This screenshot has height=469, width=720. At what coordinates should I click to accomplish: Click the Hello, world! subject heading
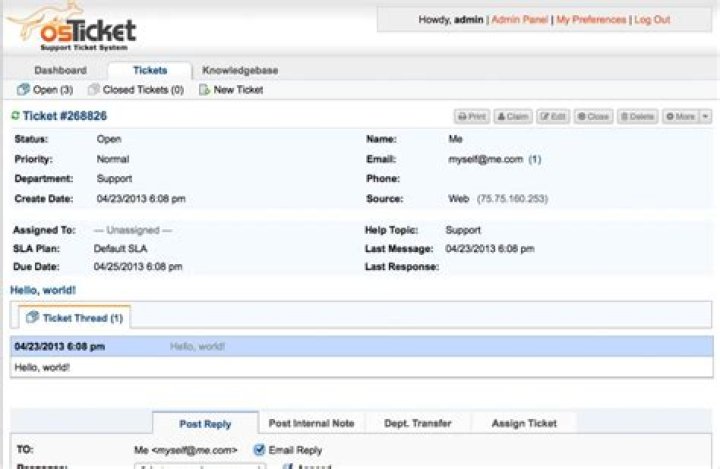click(43, 290)
